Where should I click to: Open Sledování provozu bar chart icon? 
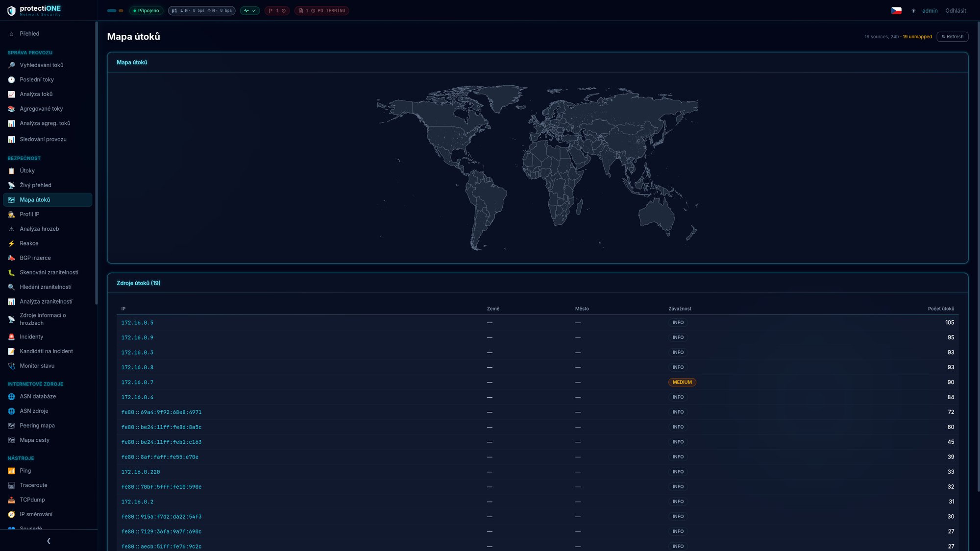[11, 140]
